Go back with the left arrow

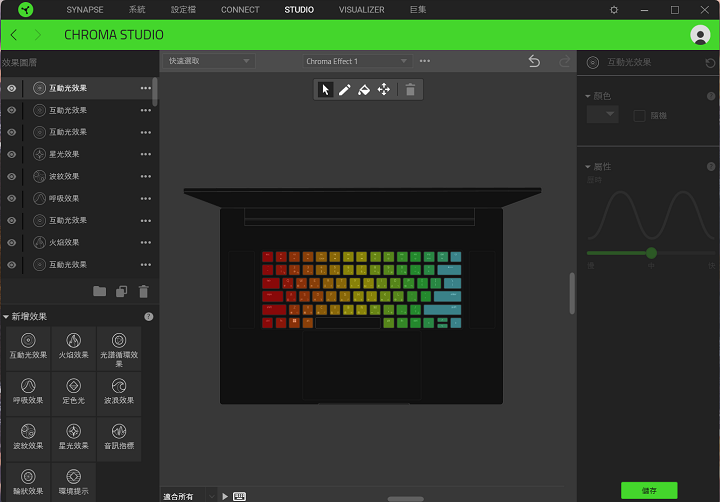click(14, 35)
